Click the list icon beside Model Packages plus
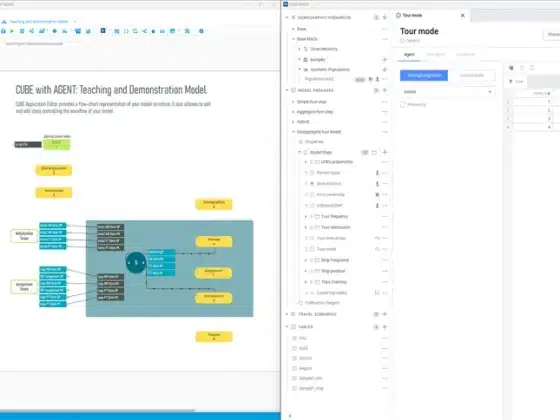Screen dimensions: 560x420 tap(376, 90)
